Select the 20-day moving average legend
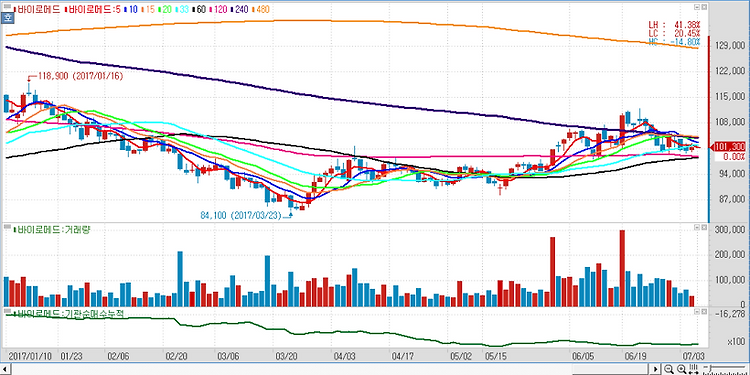The image size is (750, 375). (165, 9)
